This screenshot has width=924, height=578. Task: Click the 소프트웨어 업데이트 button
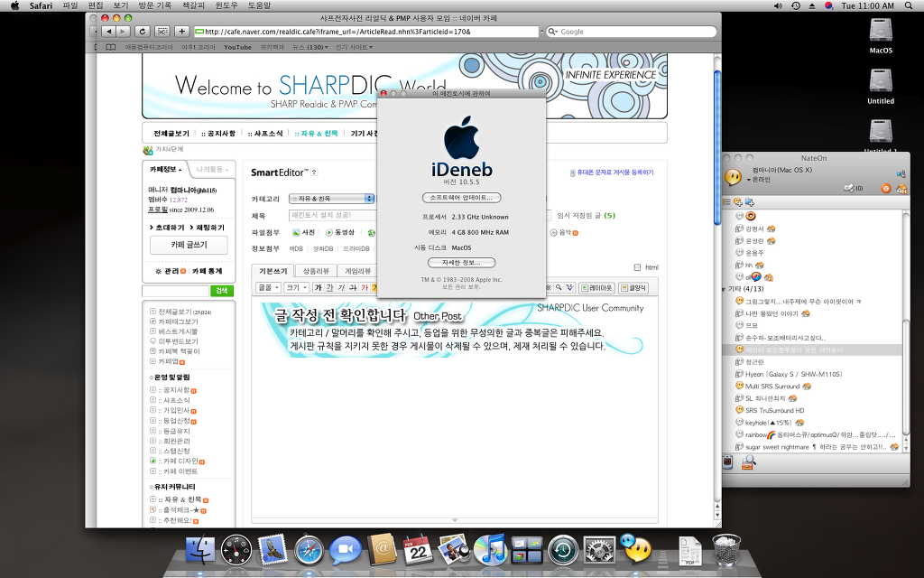pyautogui.click(x=461, y=197)
